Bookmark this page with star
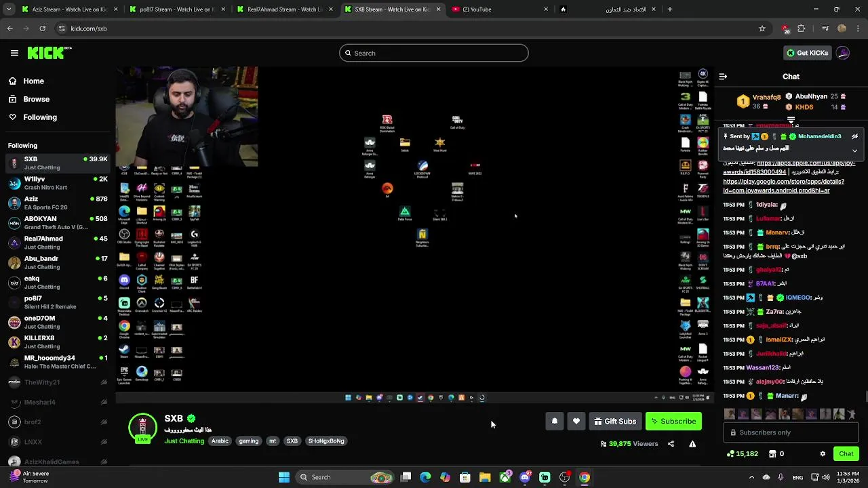 (762, 28)
